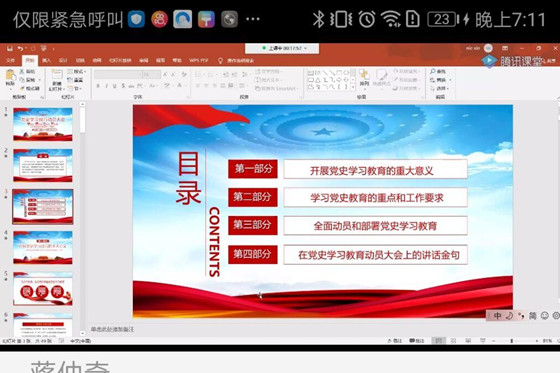
Task: Toggle bold formatting B icon
Action: [x=98, y=86]
